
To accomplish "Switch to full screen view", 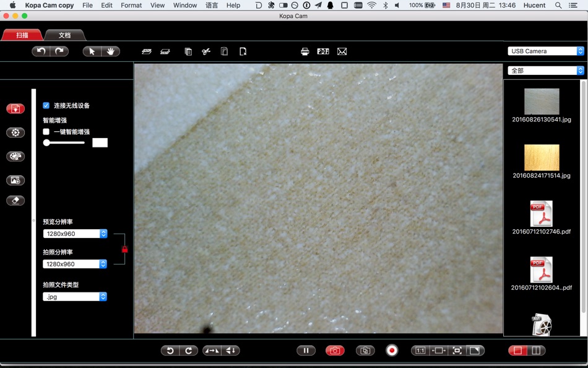I will pyautogui.click(x=475, y=351).
